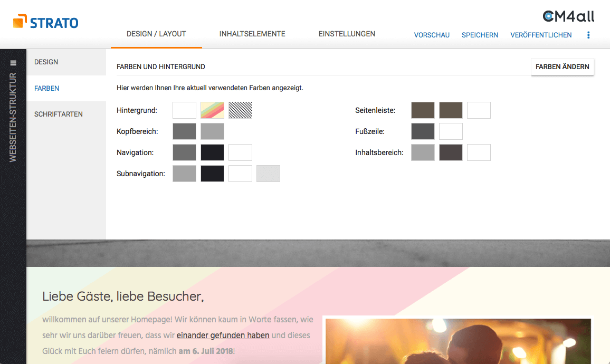Select the white Inhaltsbereich swatch
The image size is (610, 364).
coord(479,152)
